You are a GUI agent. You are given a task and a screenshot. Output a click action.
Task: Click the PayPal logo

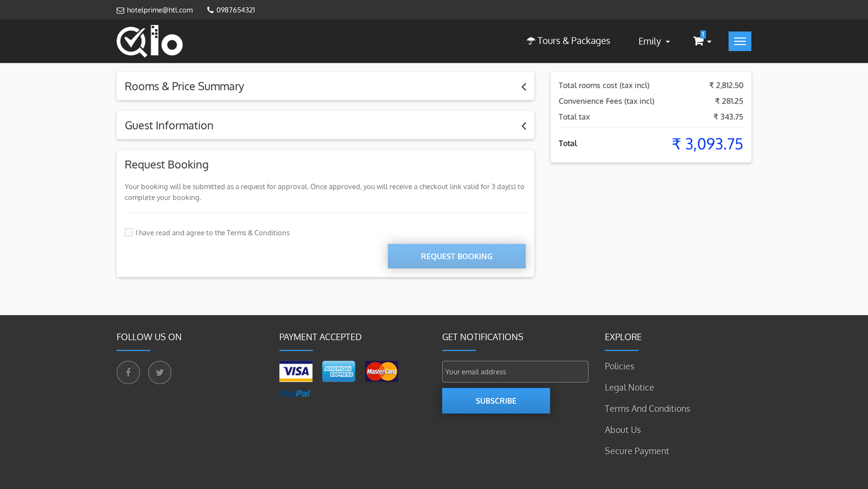point(295,393)
